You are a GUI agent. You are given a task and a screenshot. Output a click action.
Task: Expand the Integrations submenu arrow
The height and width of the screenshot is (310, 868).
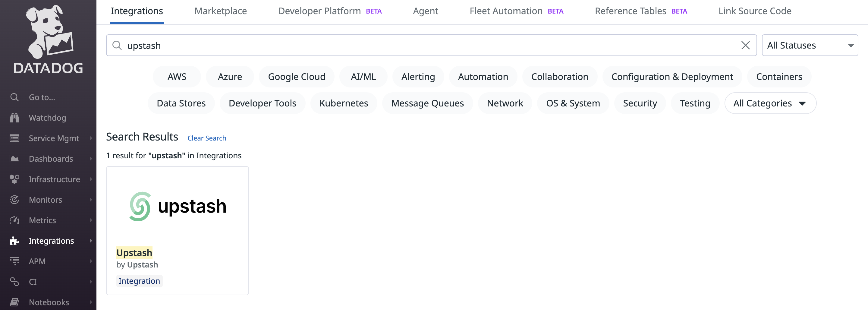[91, 241]
